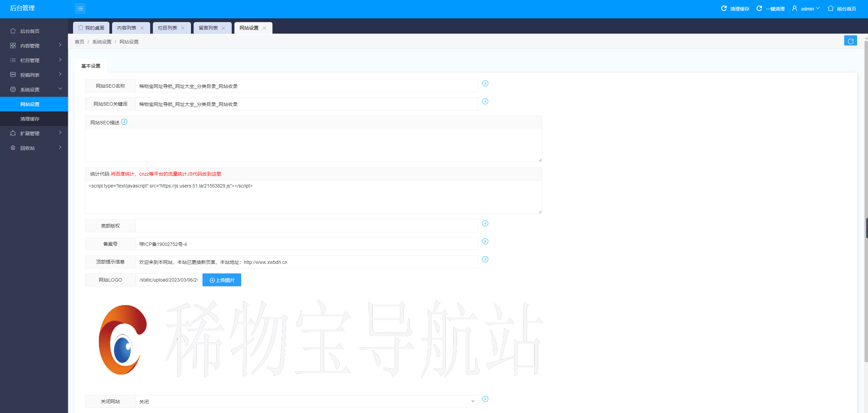868x413 pixels.
Task: Click the 网站SEO关键词 input field
Action: tap(307, 104)
